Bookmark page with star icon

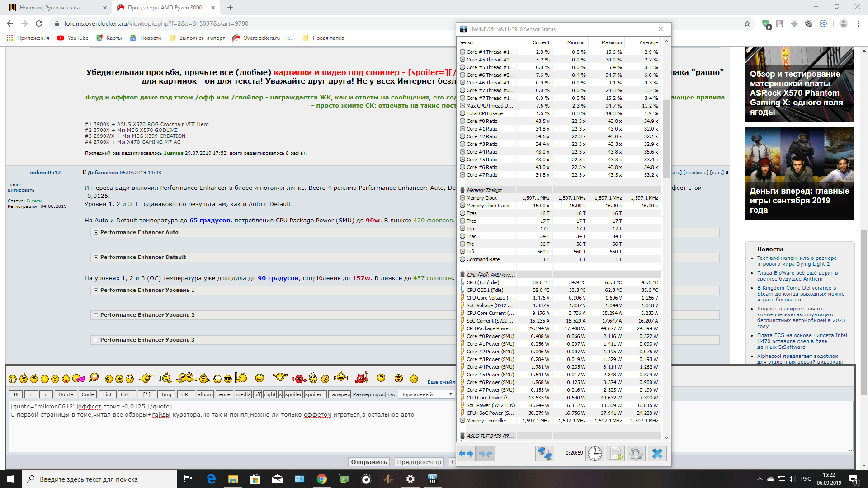pos(747,23)
